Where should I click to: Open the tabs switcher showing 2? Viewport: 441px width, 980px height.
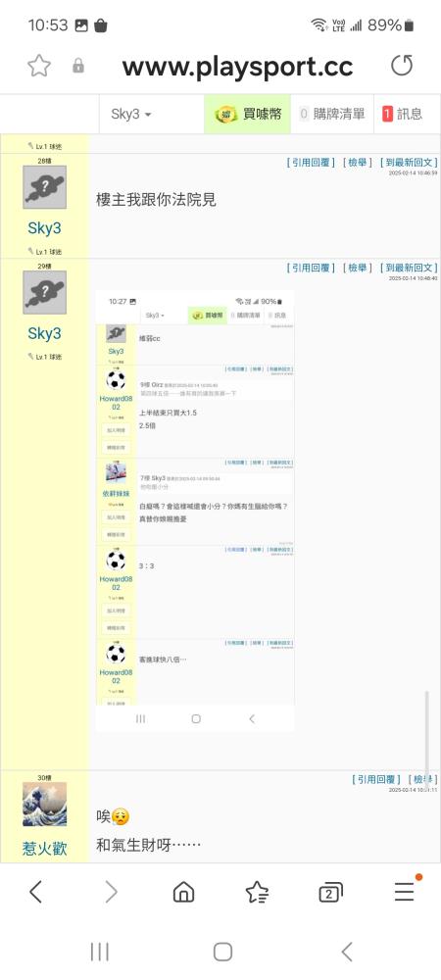[330, 892]
